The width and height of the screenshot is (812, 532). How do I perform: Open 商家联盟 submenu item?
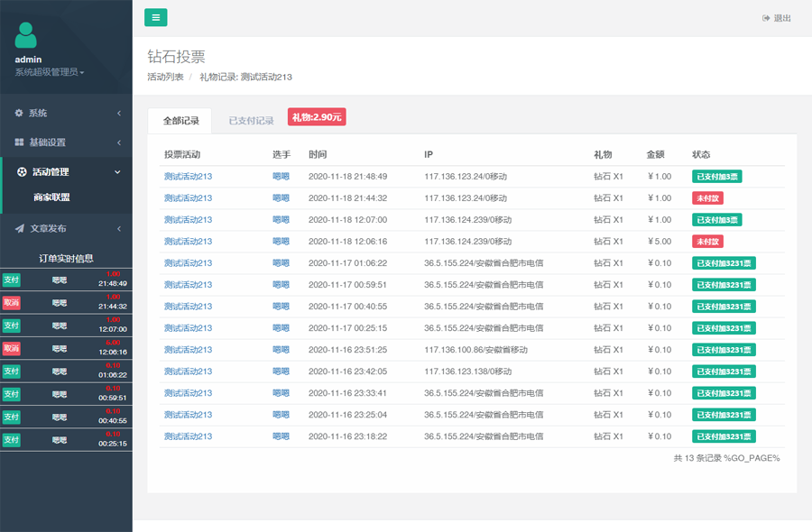coord(51,197)
